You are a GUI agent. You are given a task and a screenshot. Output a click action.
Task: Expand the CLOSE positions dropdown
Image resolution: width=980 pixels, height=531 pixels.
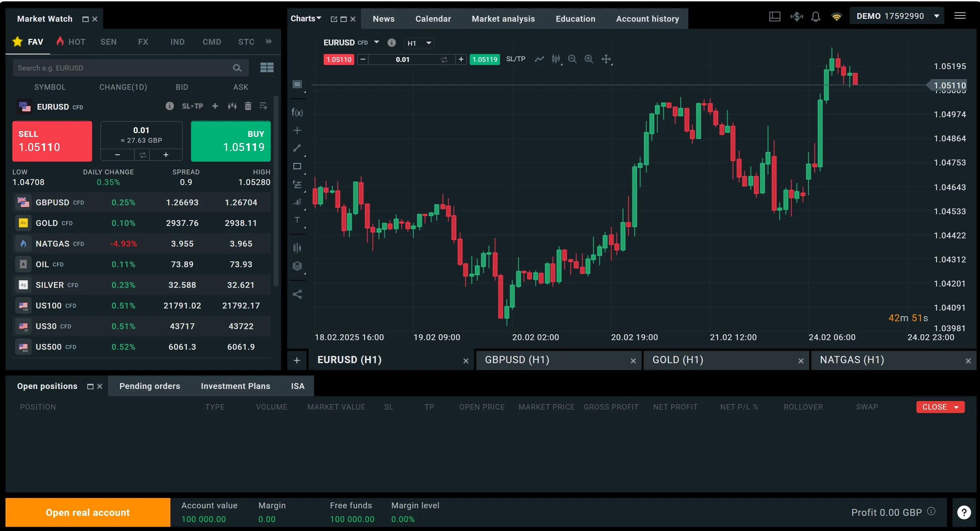956,407
